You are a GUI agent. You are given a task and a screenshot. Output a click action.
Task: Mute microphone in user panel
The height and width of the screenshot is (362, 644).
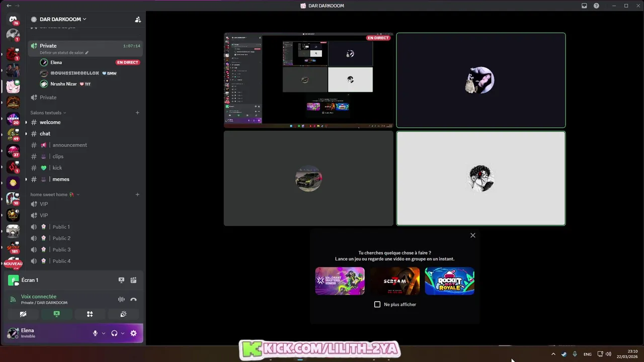tap(95, 333)
